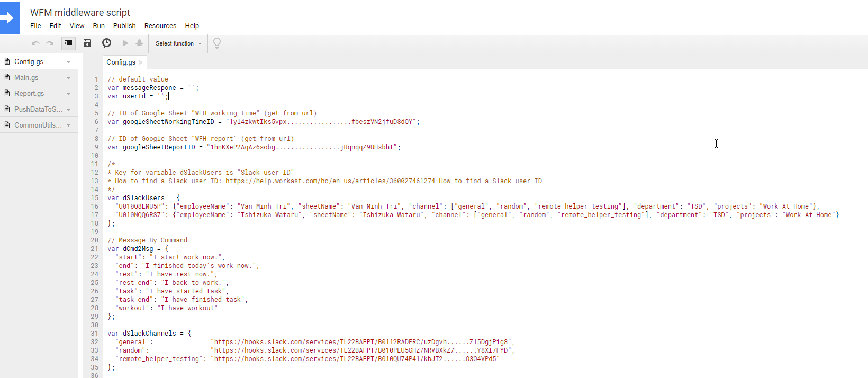The width and height of the screenshot is (868, 378).
Task: Click the blue arrow Apps Script logo
Action: 10,18
